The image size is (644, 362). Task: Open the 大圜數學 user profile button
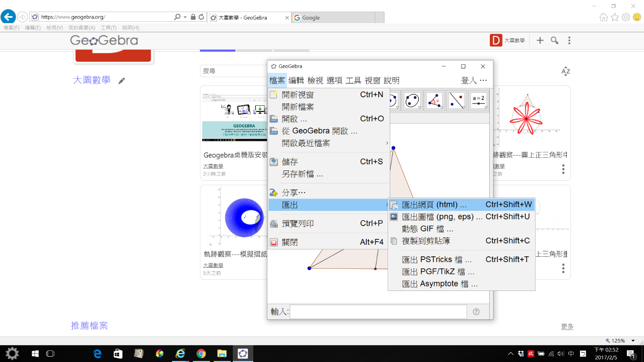point(507,40)
